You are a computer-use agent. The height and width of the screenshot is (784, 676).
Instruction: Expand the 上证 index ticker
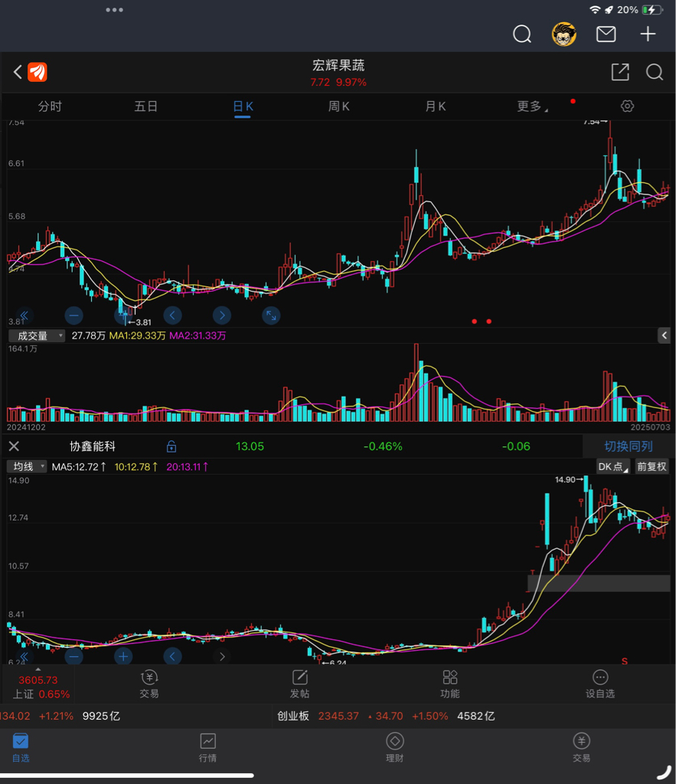tap(38, 685)
